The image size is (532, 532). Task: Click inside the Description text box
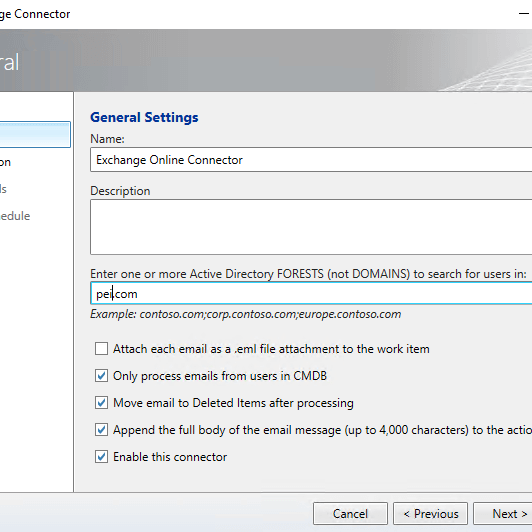pyautogui.click(x=311, y=227)
